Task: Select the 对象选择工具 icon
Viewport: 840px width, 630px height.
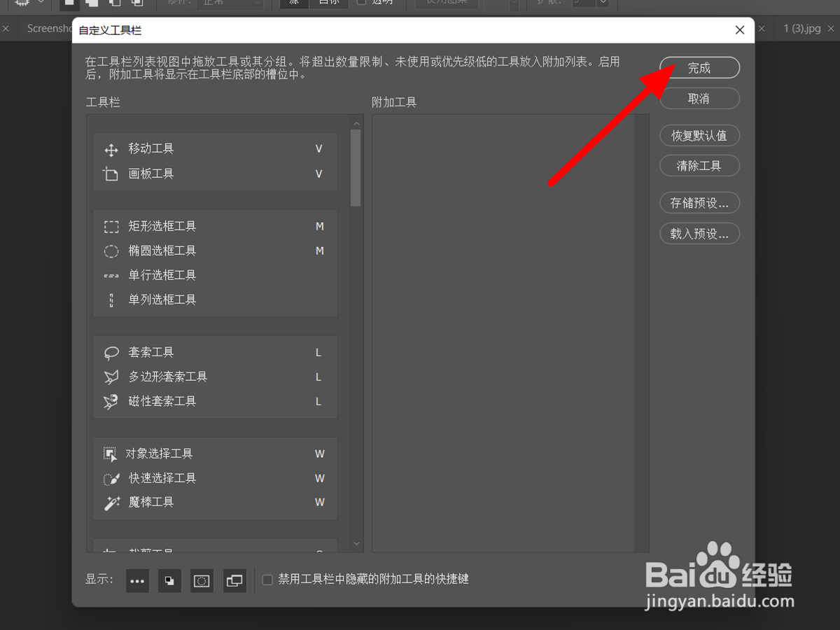Action: (x=110, y=454)
